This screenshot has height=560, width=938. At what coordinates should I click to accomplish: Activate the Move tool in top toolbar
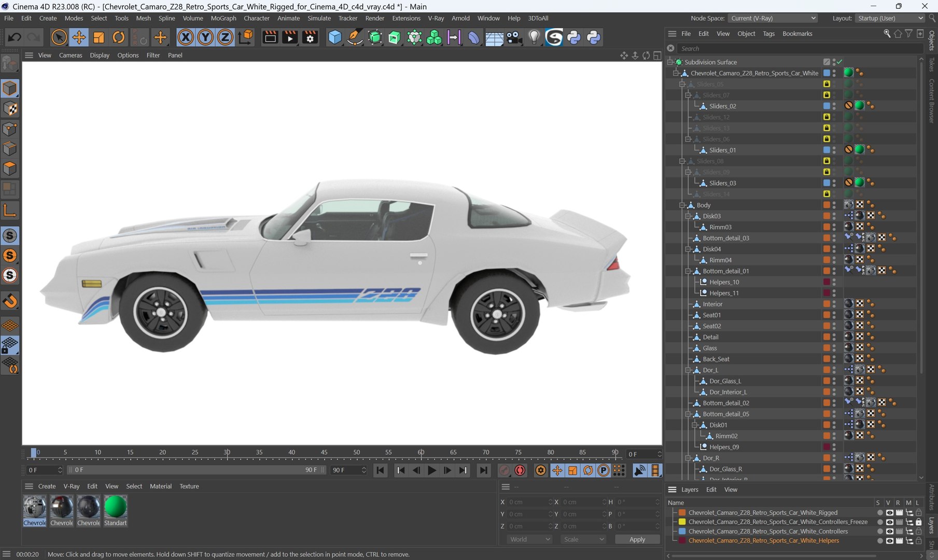coord(79,37)
